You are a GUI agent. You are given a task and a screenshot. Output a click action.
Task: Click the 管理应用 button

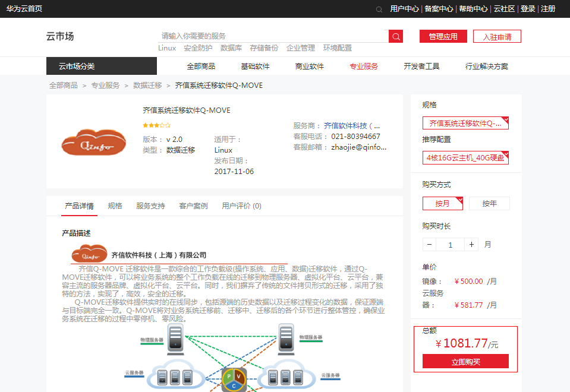click(443, 36)
